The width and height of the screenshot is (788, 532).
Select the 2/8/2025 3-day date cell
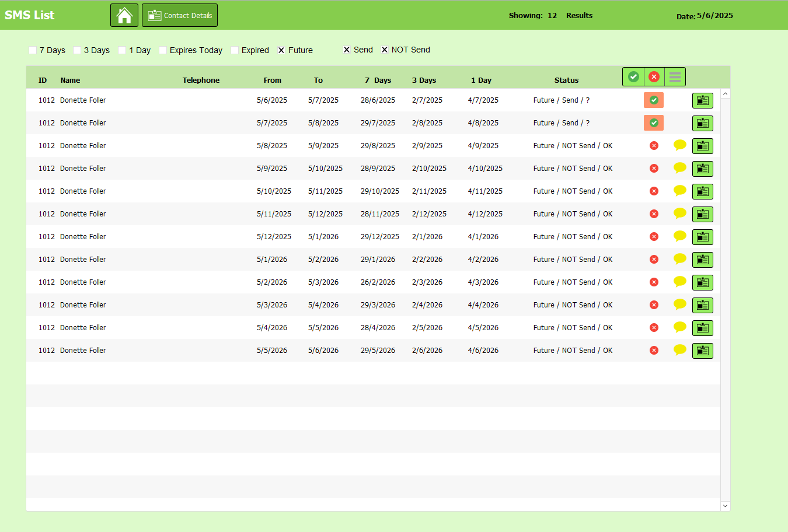[x=427, y=123]
